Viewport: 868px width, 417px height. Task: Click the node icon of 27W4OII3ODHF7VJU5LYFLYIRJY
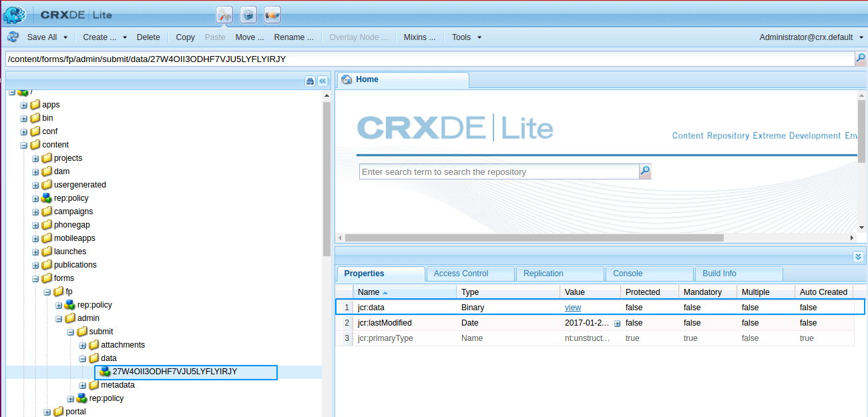click(105, 372)
